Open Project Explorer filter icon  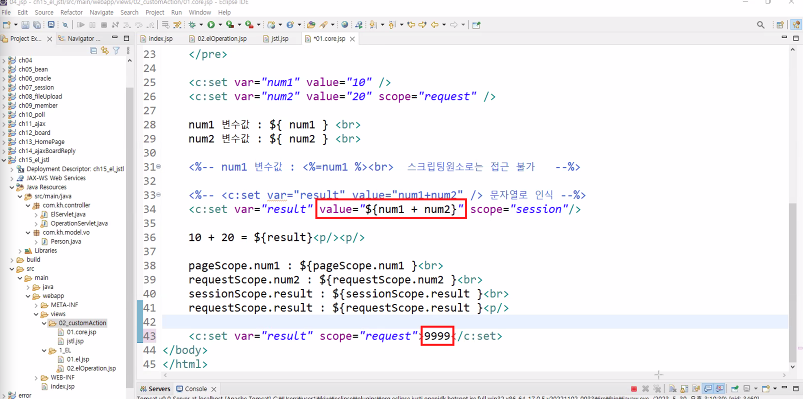tap(116, 50)
